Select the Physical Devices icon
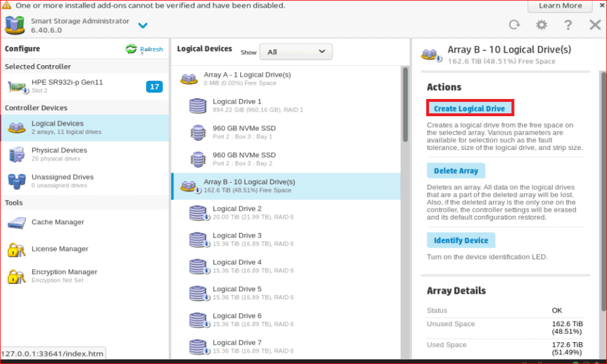The height and width of the screenshot is (364, 607). coord(17,154)
